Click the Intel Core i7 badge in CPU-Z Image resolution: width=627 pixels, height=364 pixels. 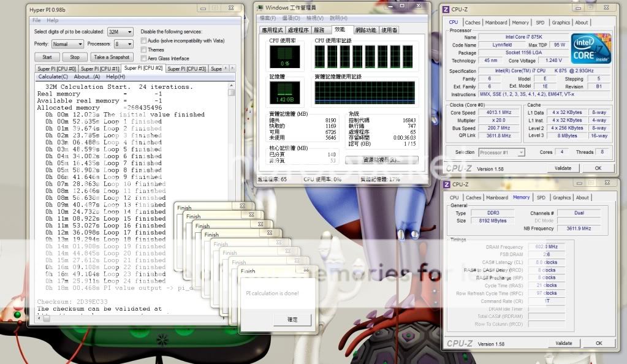[591, 48]
